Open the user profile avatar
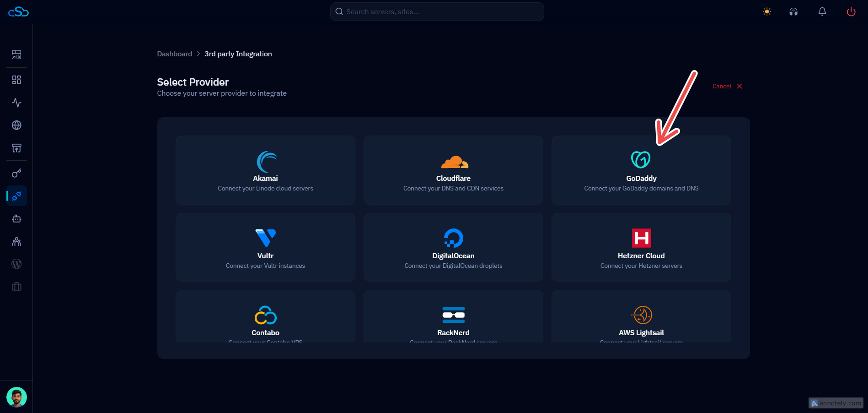Viewport: 868px width, 413px height. pyautogui.click(x=16, y=397)
